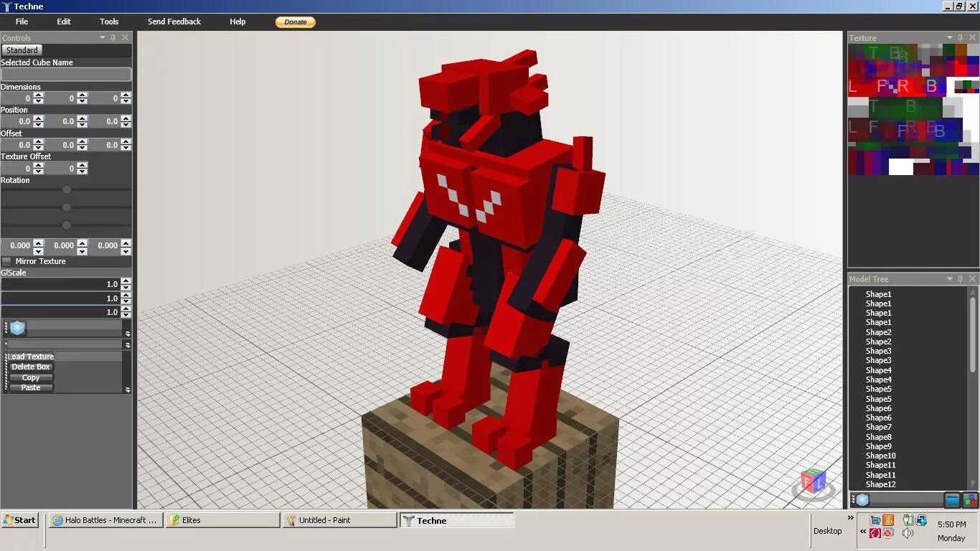Click the 5:50 PM clock in the tray
The height and width of the screenshot is (551, 980).
coord(951,524)
